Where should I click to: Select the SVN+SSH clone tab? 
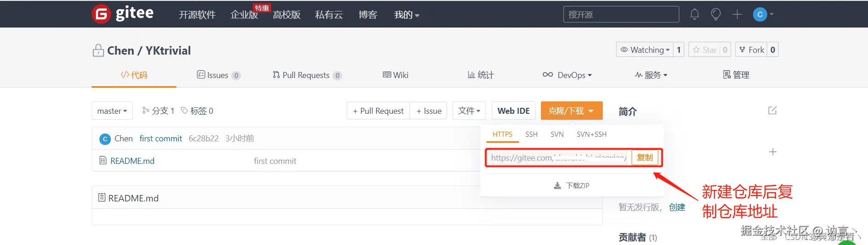point(591,134)
